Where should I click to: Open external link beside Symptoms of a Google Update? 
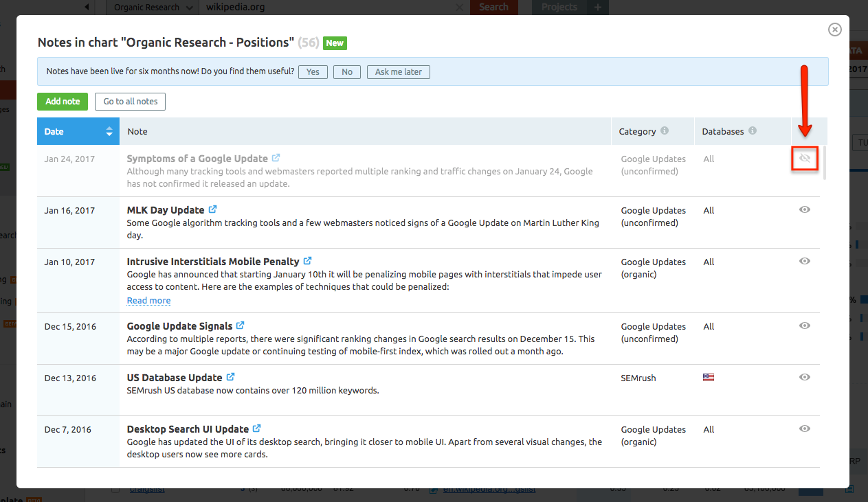[276, 158]
